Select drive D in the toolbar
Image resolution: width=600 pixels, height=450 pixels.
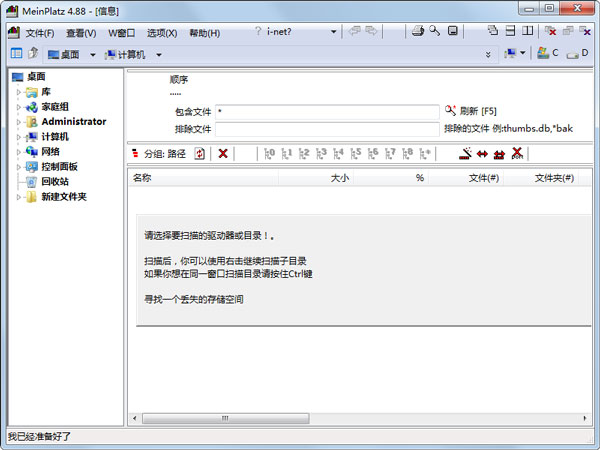(577, 53)
